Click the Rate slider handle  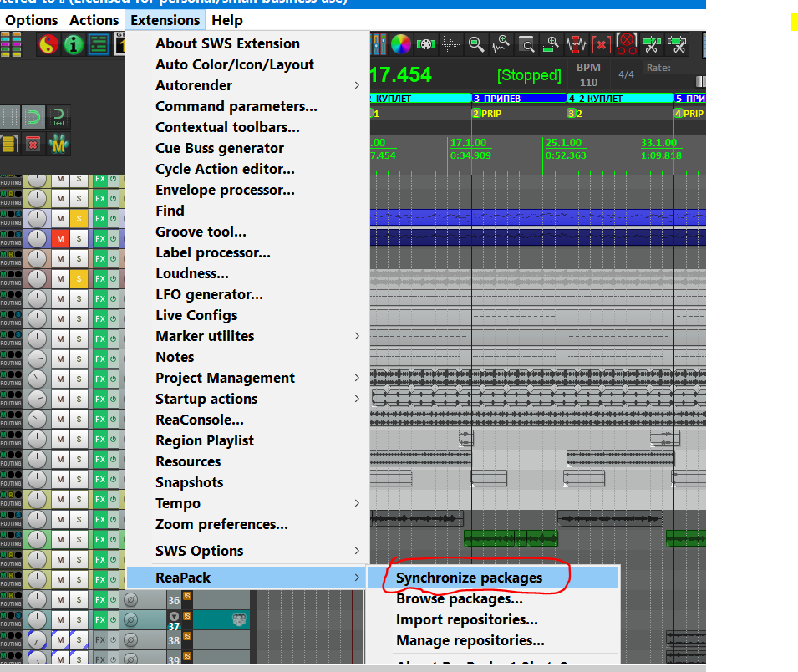[x=701, y=81]
